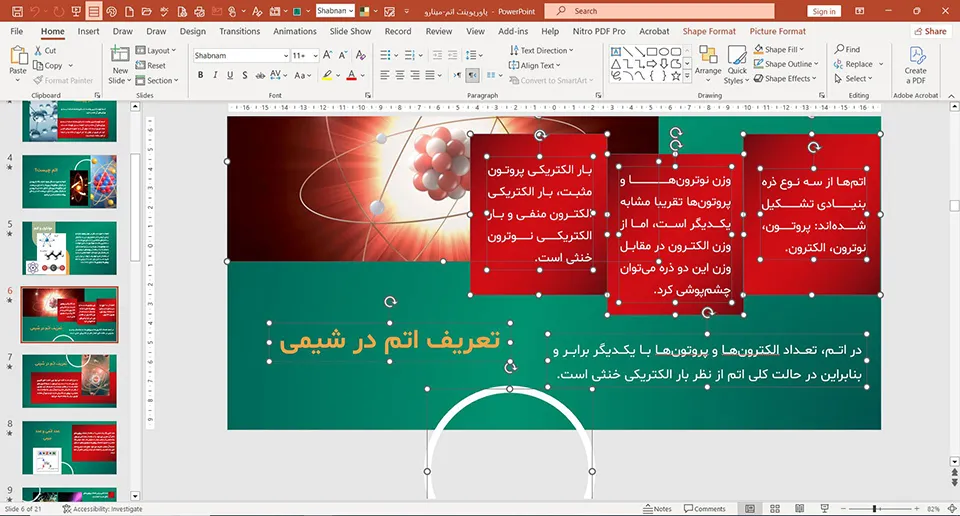This screenshot has height=516, width=960.
Task: Switch to the Design tab
Action: pyautogui.click(x=192, y=31)
